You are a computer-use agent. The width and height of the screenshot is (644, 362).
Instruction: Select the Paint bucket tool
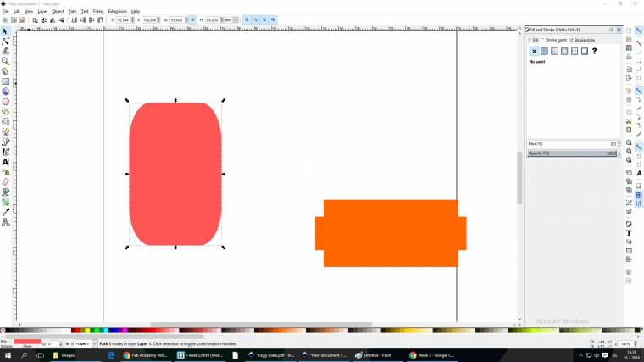pos(5,192)
